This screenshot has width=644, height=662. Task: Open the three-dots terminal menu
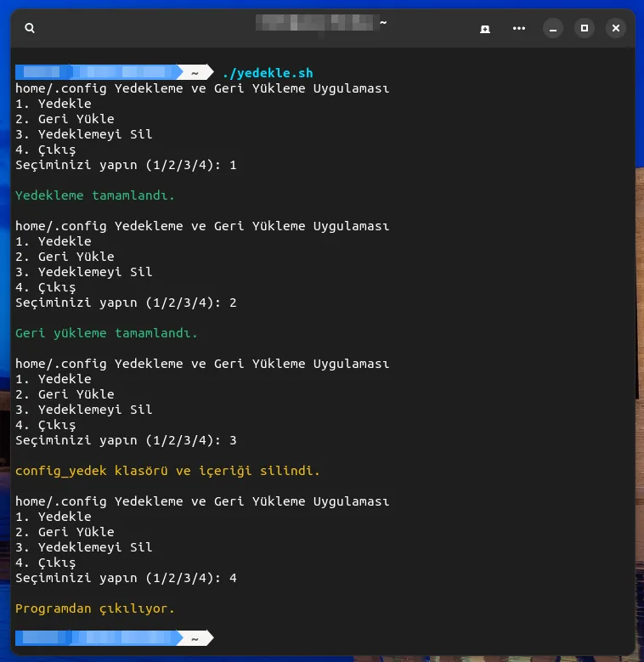pos(518,28)
